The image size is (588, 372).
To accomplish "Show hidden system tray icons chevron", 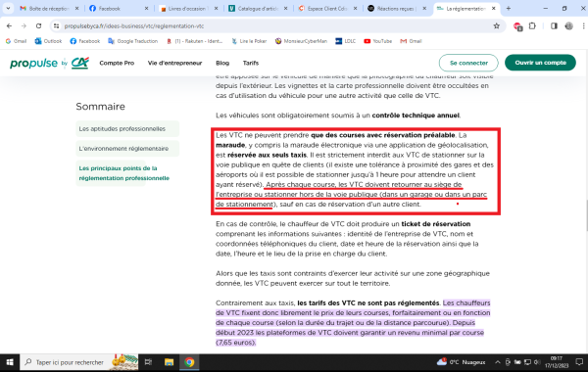I will 498,362.
